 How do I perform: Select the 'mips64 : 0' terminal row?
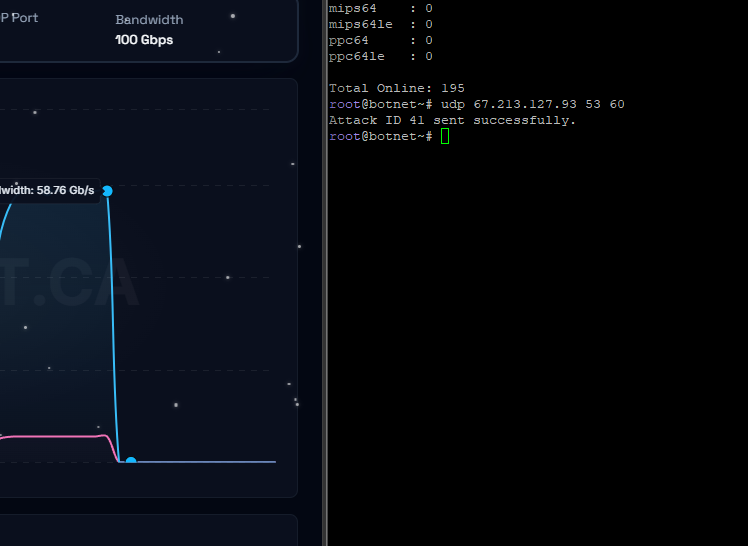tap(381, 8)
